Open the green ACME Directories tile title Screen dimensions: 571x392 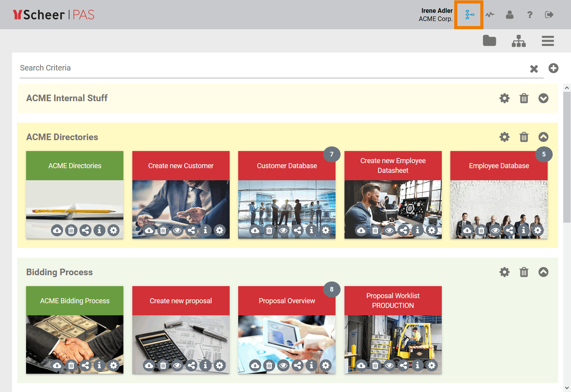click(x=75, y=166)
